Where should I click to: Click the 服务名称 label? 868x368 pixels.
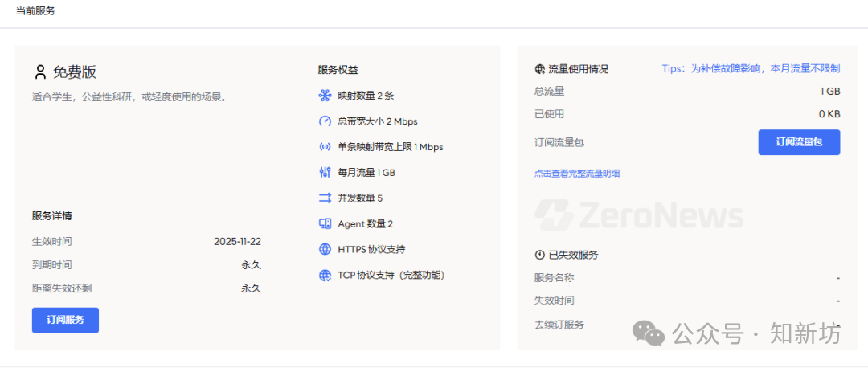(x=554, y=278)
